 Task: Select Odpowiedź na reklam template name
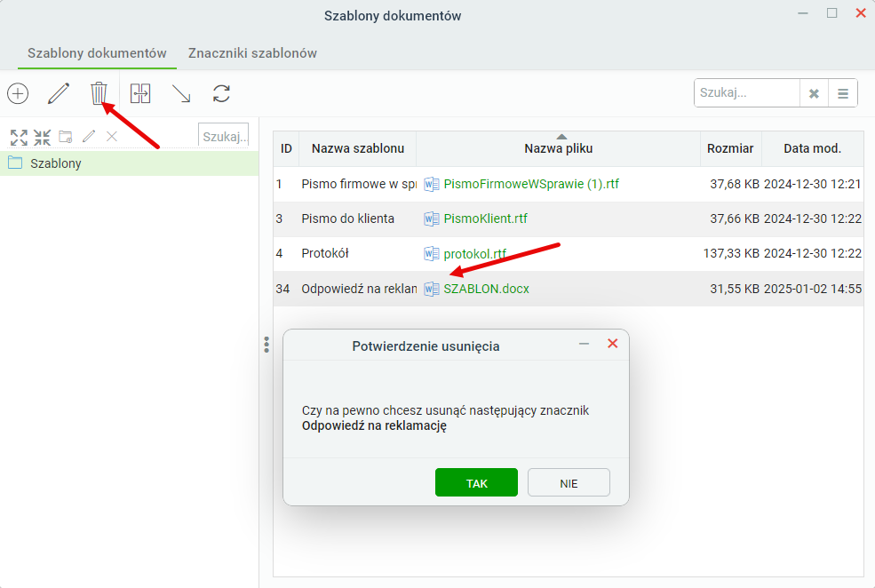(359, 289)
